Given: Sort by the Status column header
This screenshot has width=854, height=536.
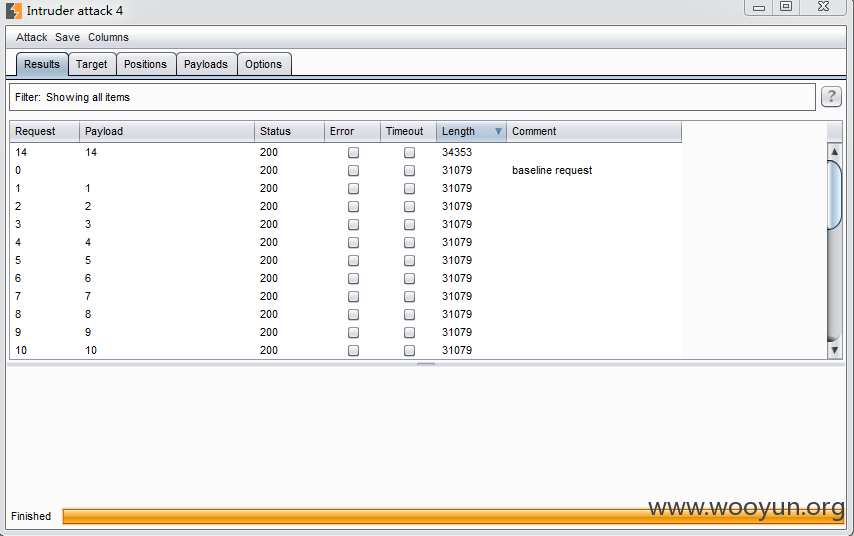Looking at the screenshot, I should click(x=289, y=131).
